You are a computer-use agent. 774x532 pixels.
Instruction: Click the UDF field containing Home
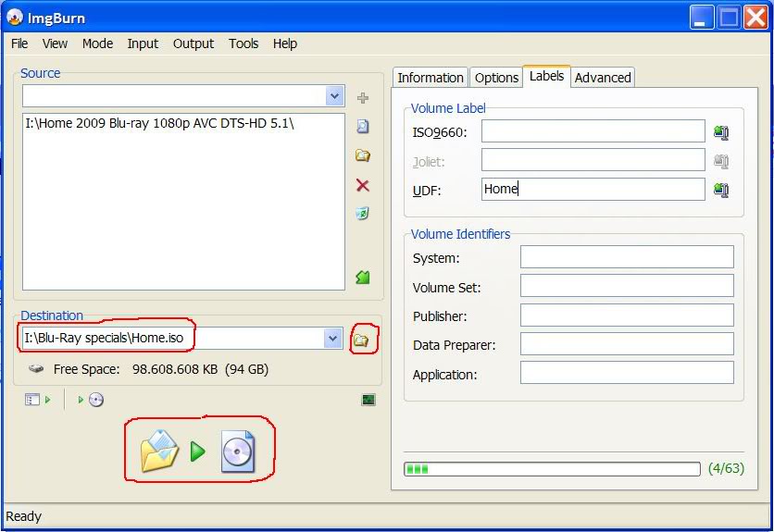tap(593, 189)
